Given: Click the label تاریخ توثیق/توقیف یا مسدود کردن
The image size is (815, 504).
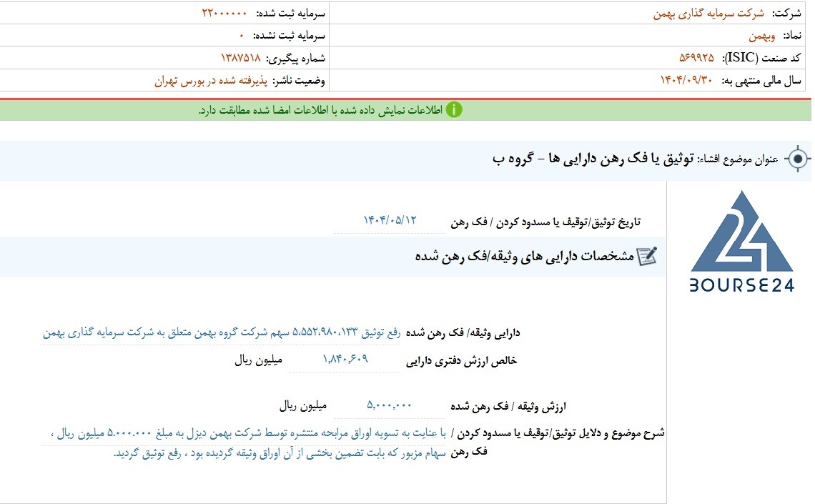Looking at the screenshot, I should point(545,222).
